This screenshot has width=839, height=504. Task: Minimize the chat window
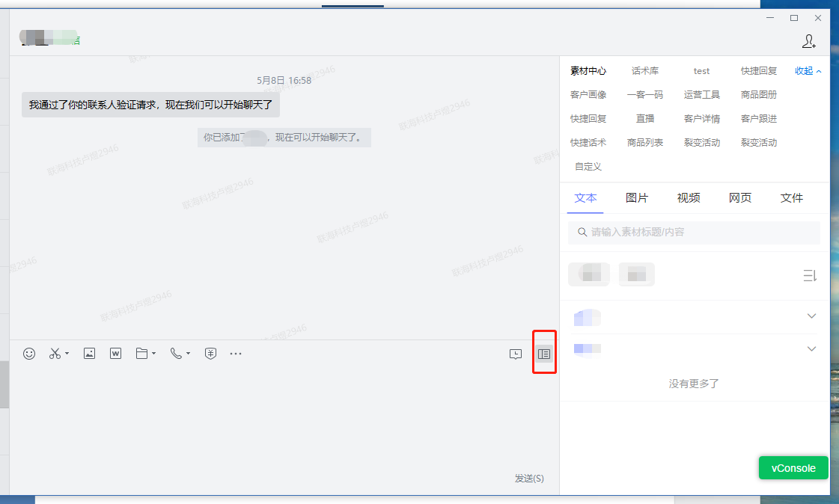770,18
